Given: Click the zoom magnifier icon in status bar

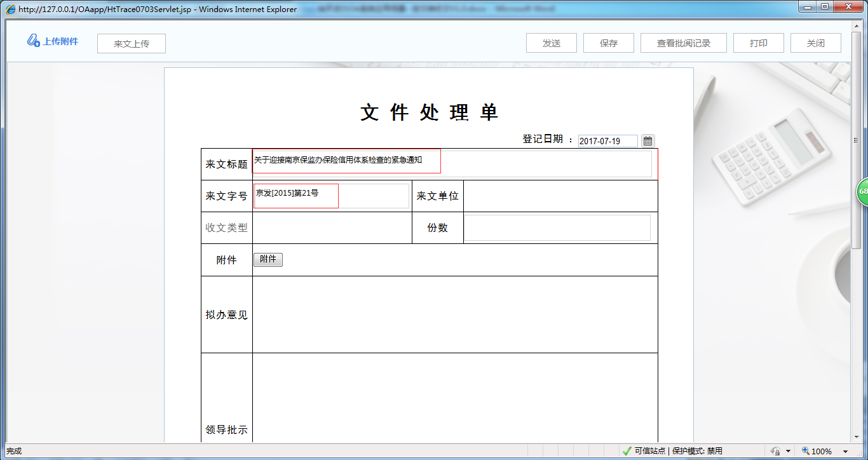Looking at the screenshot, I should pos(806,451).
